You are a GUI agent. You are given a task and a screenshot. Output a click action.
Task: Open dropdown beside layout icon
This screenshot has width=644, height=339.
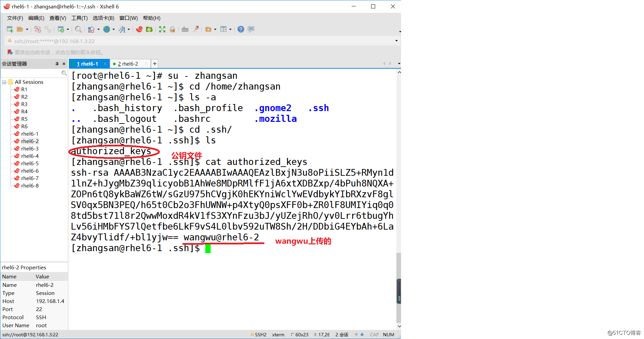pyautogui.click(x=230, y=29)
